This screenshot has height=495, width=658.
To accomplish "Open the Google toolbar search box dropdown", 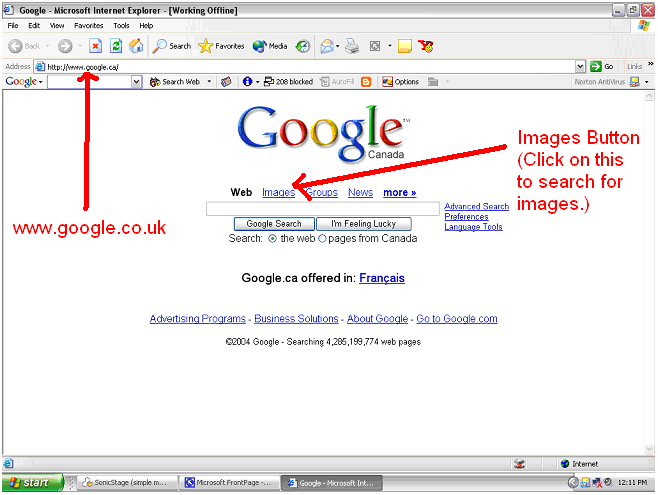I will [x=136, y=81].
